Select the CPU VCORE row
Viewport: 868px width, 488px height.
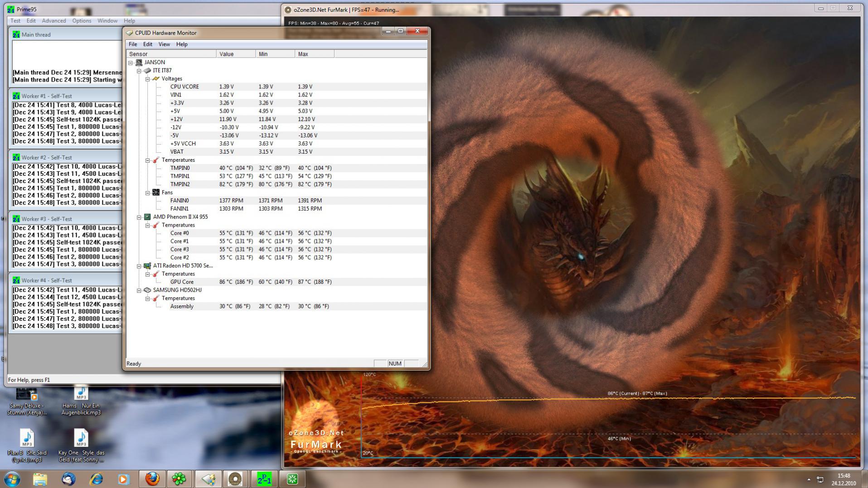[x=276, y=87]
